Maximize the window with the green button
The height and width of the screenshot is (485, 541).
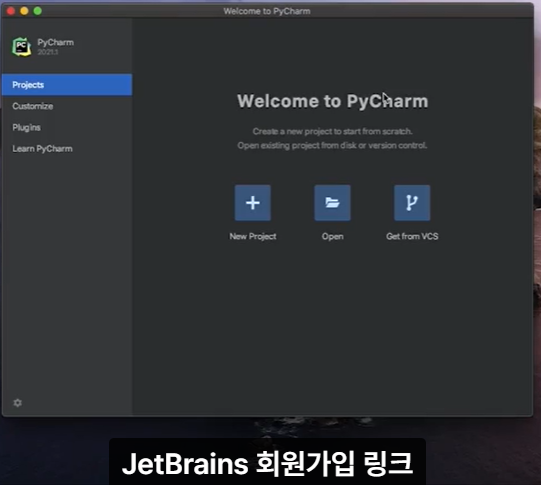[x=38, y=11]
